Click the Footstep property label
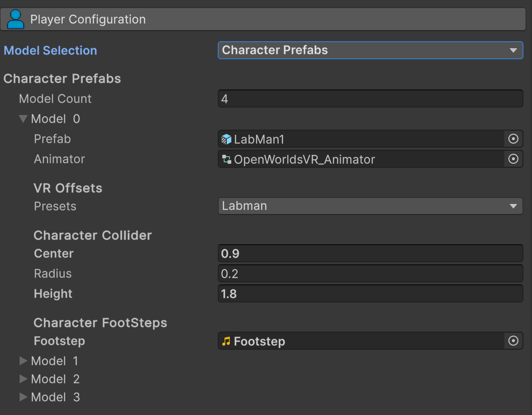532x415 pixels. (59, 341)
